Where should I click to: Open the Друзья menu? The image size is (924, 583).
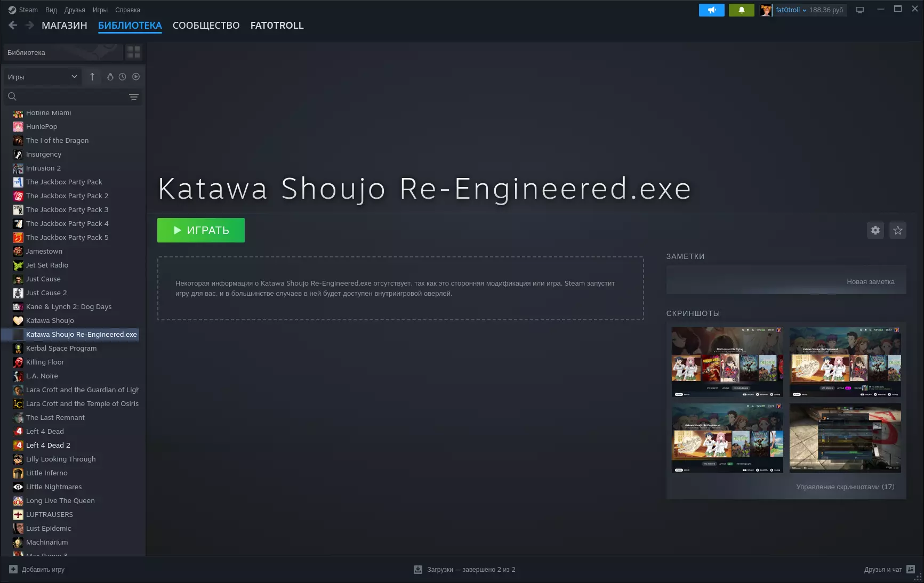75,10
